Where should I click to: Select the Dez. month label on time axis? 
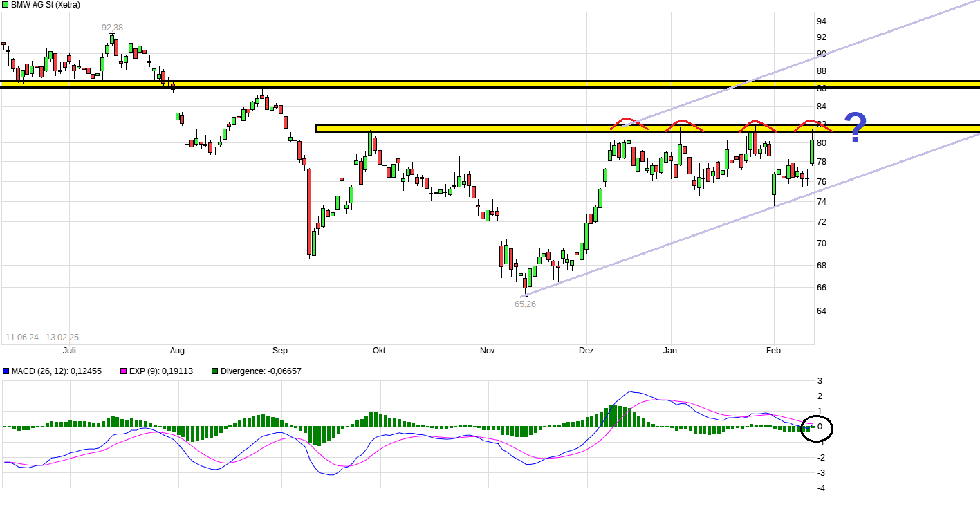pyautogui.click(x=587, y=351)
